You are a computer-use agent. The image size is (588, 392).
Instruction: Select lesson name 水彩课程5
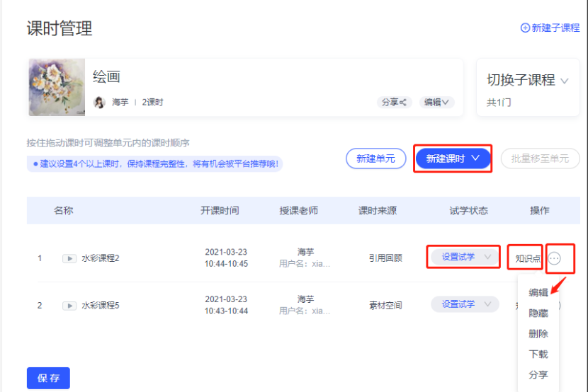coord(101,306)
